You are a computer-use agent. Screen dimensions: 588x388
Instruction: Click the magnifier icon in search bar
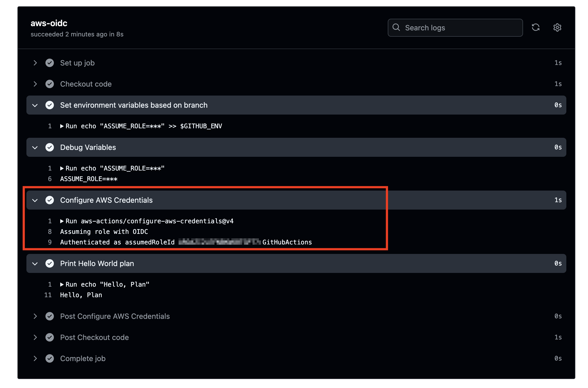tap(396, 27)
